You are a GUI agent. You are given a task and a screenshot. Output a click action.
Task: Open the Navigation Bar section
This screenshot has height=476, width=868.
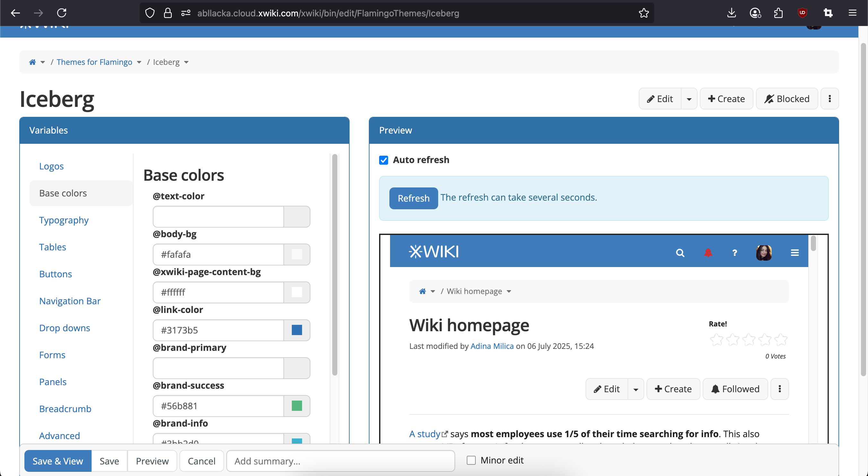point(70,301)
